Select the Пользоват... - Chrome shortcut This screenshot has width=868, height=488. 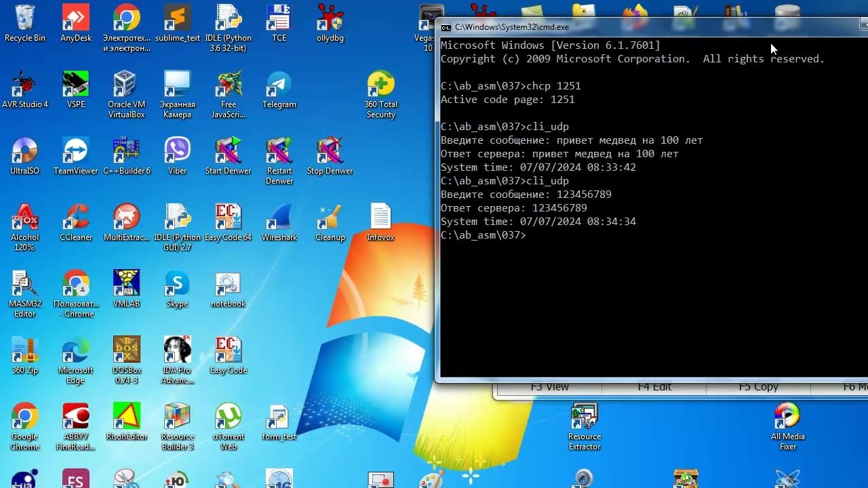[76, 294]
